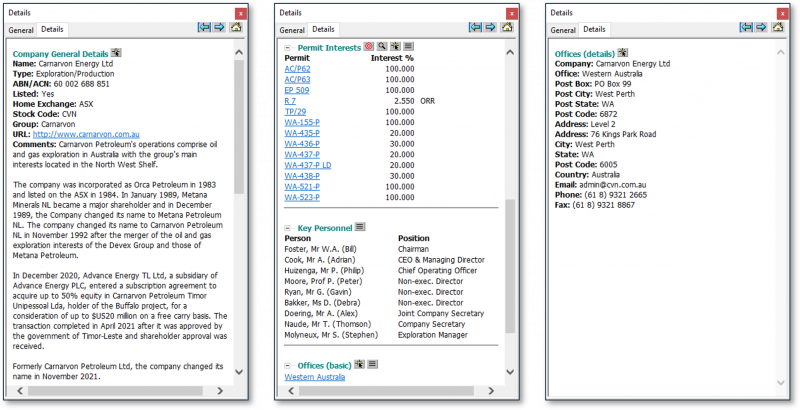Click the ORR note on R 7 row
Image resolution: width=800 pixels, height=410 pixels.
click(428, 101)
